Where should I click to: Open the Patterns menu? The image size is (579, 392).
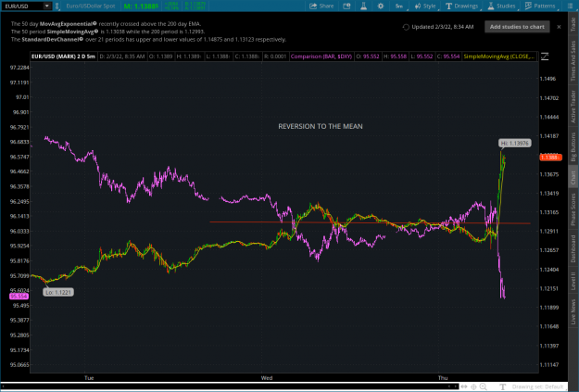tap(540, 6)
